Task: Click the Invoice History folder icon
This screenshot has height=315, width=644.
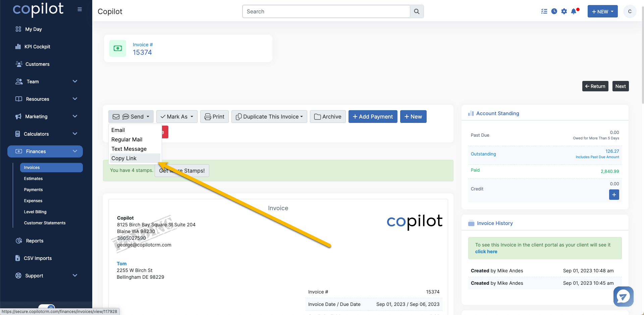Action: (471, 223)
